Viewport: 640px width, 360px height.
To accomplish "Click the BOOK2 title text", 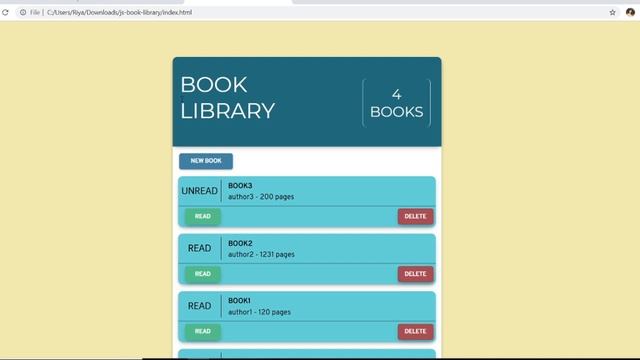I will point(240,243).
